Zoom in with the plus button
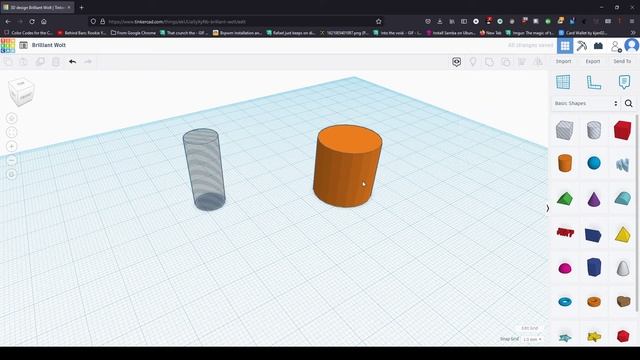This screenshot has height=360, width=640. [11, 146]
